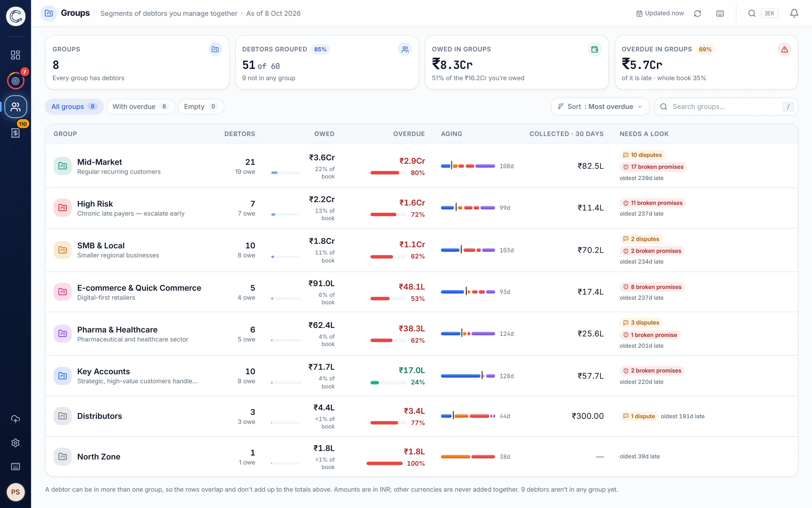The image size is (812, 508).
Task: Click the 10 disputes badge
Action: (x=643, y=155)
